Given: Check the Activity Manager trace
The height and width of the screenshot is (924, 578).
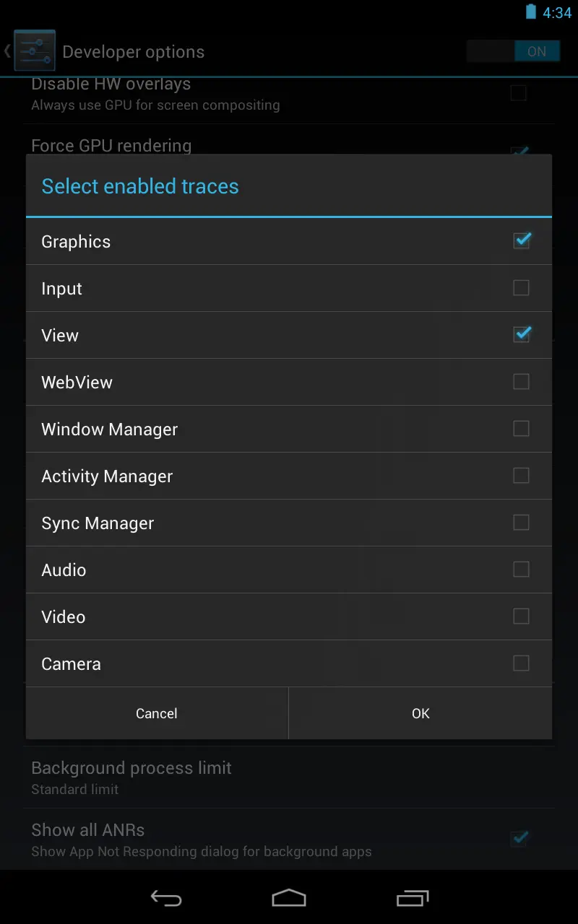Looking at the screenshot, I should [521, 476].
